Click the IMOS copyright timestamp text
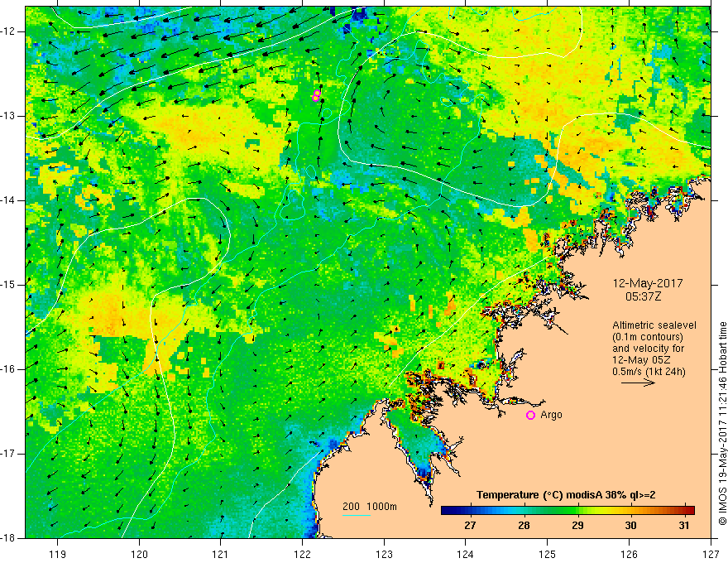The image size is (728, 563). coord(722,423)
